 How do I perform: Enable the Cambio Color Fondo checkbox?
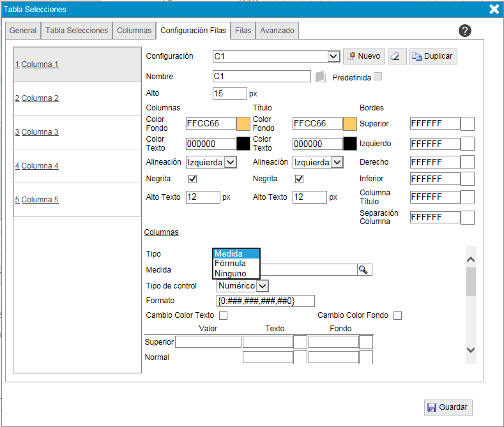397,315
